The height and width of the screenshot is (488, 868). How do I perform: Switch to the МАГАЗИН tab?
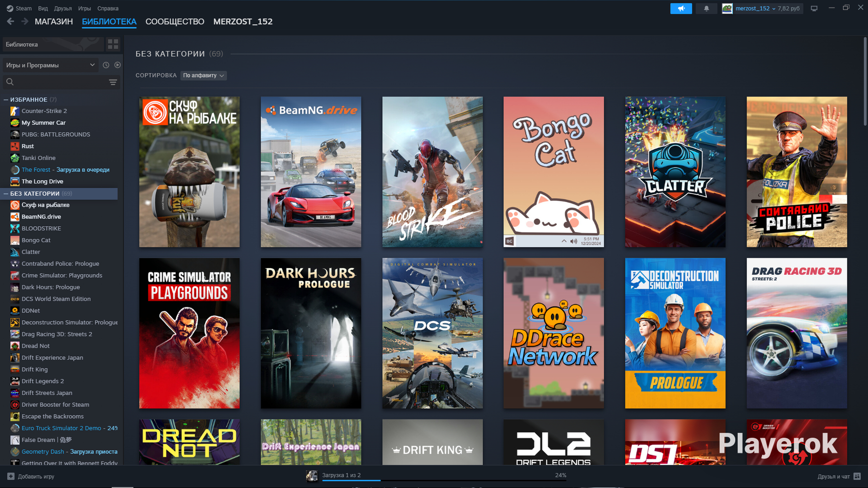[x=54, y=21]
